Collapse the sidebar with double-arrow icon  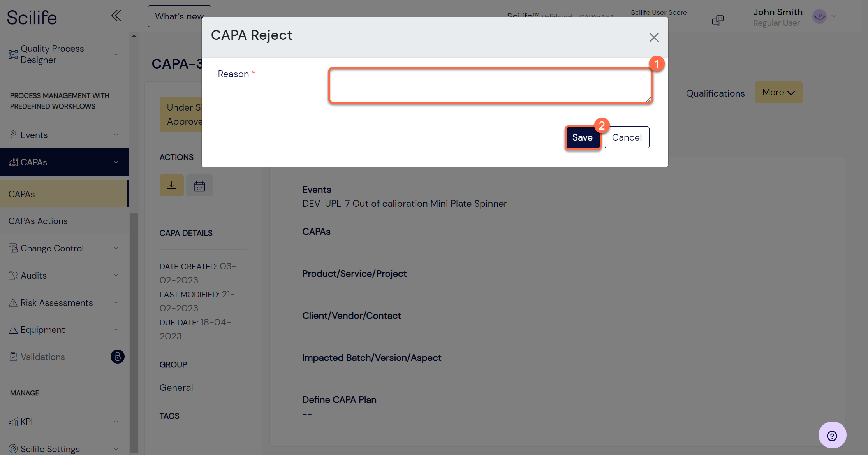pos(116,16)
